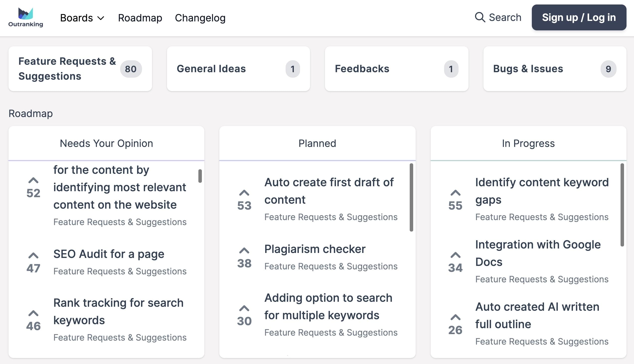Open the General Ideas board card

point(238,69)
